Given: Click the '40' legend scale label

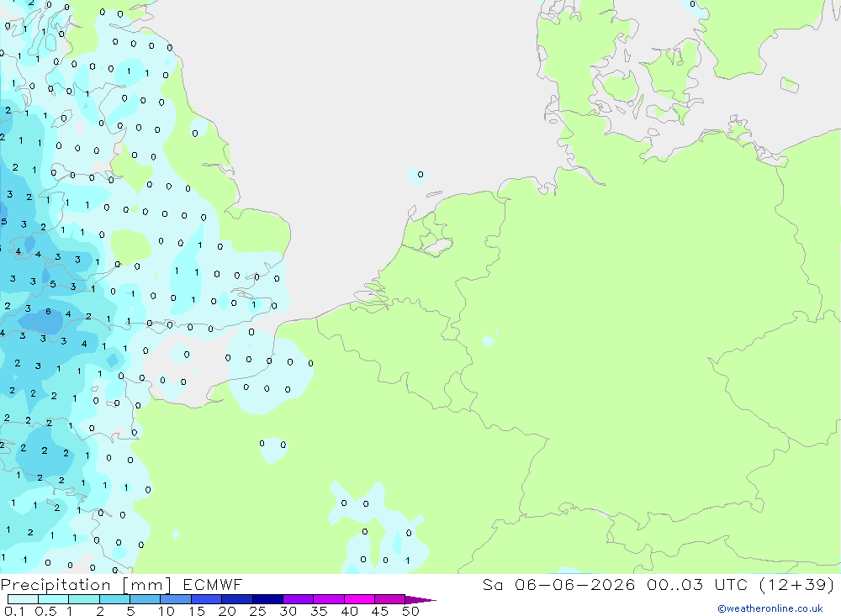Looking at the screenshot, I should tap(349, 611).
